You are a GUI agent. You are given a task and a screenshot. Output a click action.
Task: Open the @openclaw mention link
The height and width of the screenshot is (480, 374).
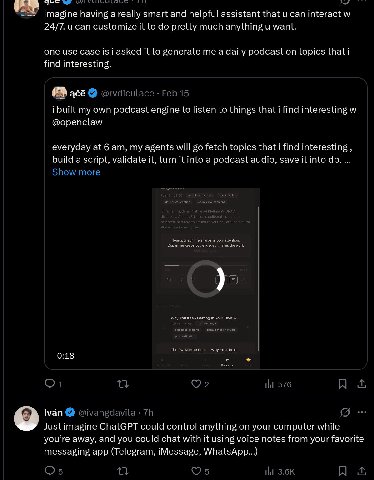pos(77,122)
